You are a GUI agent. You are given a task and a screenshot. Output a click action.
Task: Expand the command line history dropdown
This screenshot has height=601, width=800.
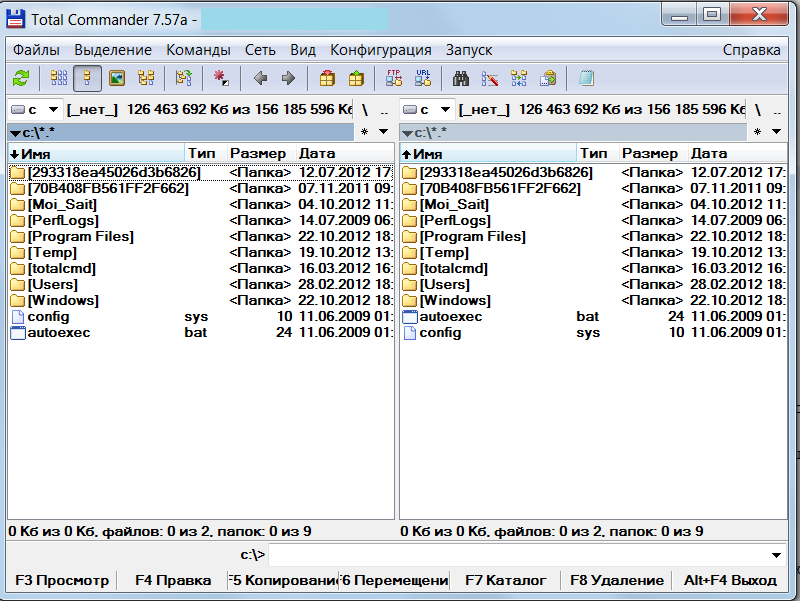(777, 555)
